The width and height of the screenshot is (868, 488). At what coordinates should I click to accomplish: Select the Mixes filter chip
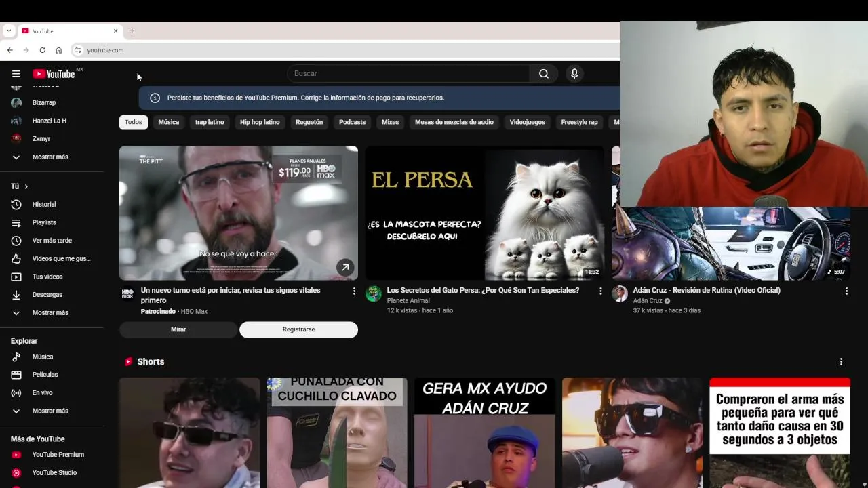[390, 122]
